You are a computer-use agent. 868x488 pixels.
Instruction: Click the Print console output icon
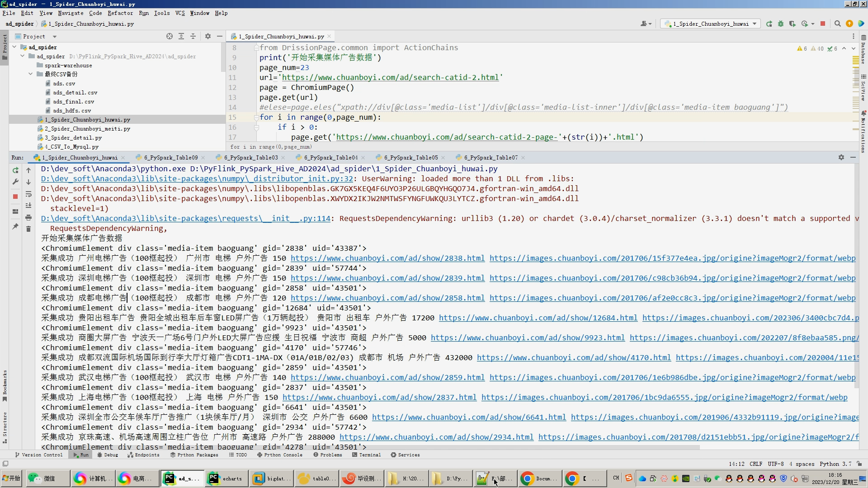pos(28,217)
